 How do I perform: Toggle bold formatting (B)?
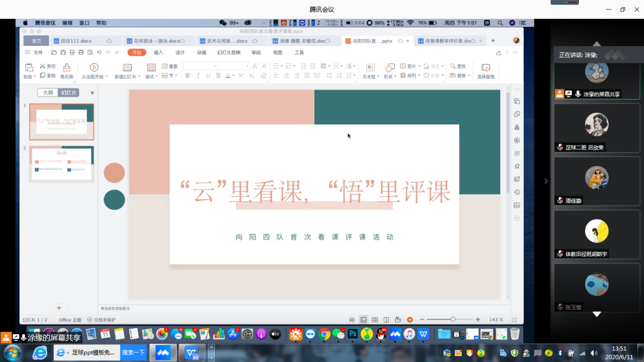click(x=187, y=76)
